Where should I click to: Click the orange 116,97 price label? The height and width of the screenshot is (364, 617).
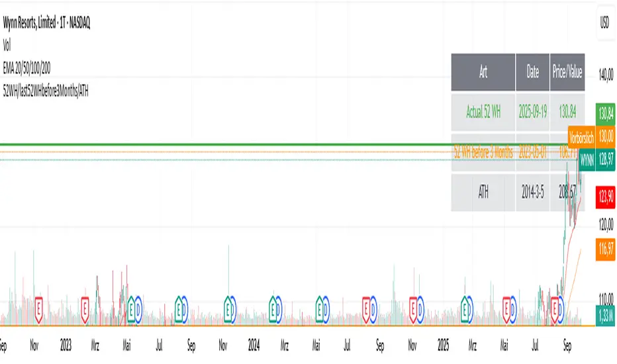pyautogui.click(x=605, y=249)
